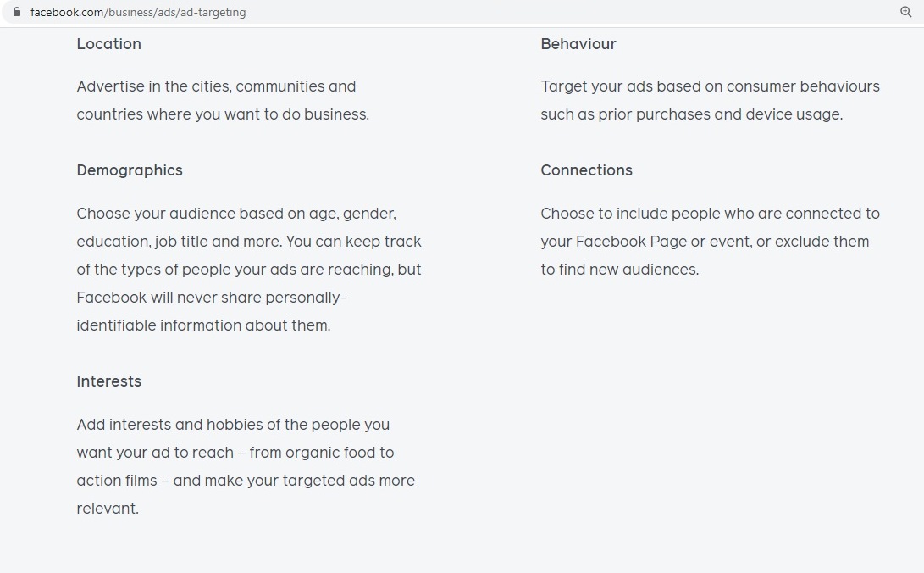Click the Connections heading

click(586, 170)
